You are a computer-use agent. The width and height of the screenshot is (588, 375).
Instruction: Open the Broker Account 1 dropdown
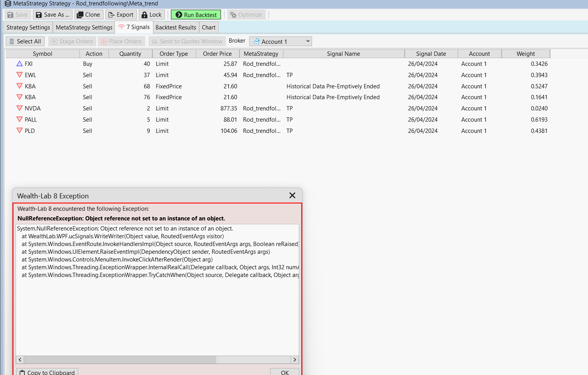(281, 41)
